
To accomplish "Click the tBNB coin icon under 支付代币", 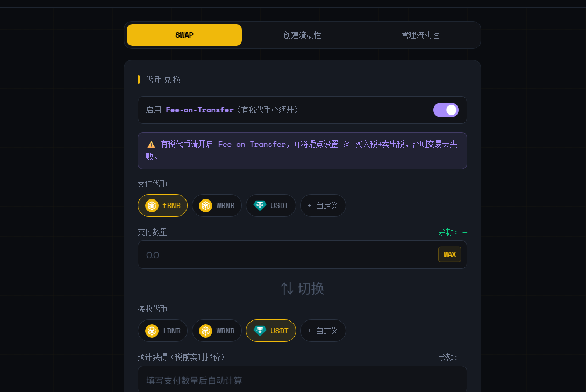I will click(152, 205).
